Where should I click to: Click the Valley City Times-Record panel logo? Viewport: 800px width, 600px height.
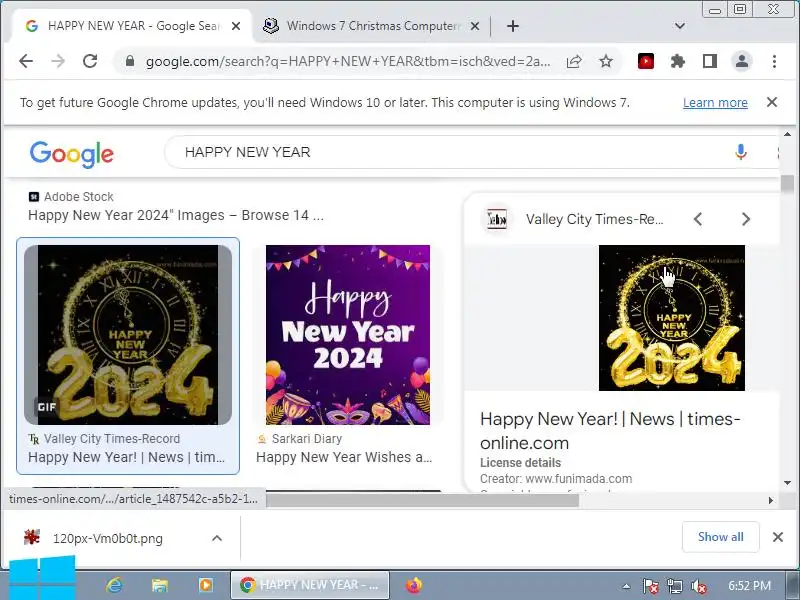[496, 219]
